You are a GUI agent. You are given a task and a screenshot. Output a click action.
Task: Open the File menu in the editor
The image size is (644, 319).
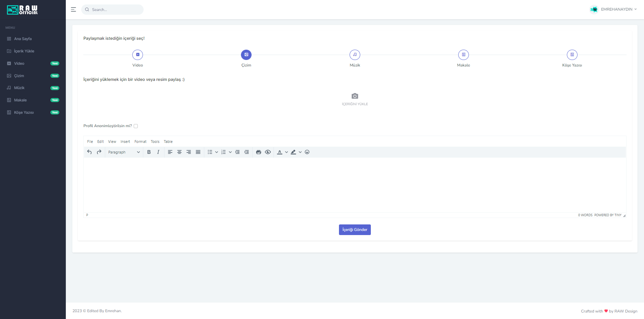point(90,141)
